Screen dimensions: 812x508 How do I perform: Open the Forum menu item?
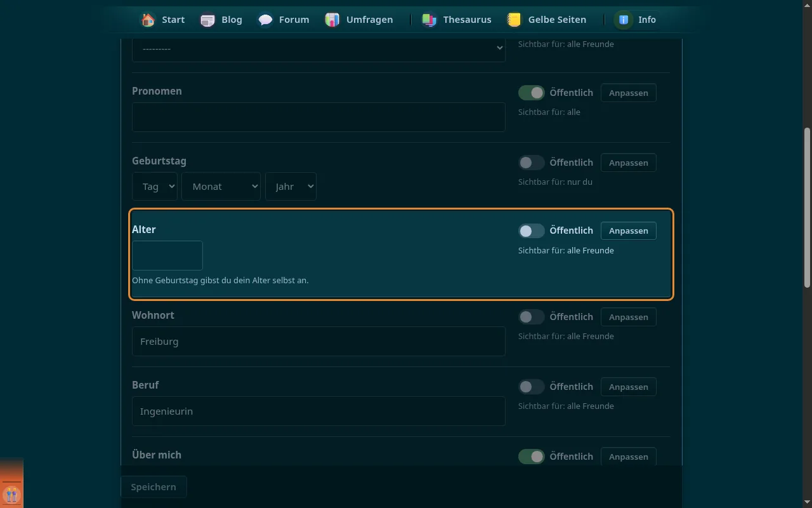click(x=284, y=20)
